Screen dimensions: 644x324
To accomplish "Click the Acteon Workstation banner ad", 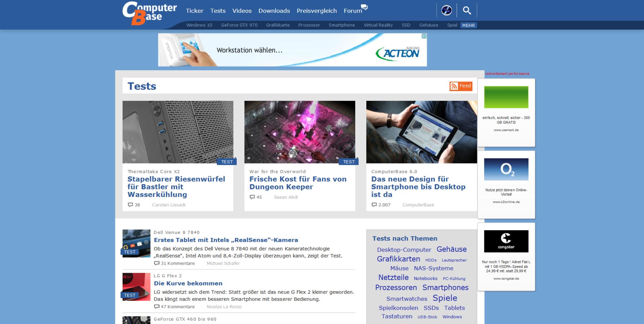I will tap(292, 50).
